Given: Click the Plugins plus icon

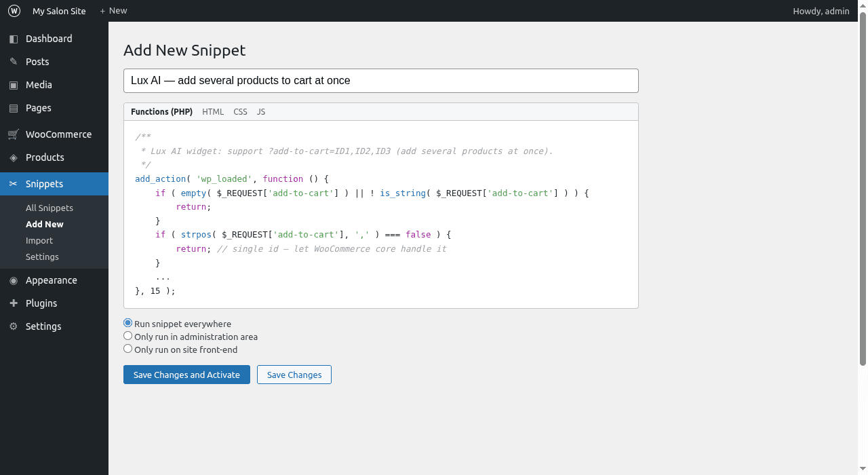Looking at the screenshot, I should (14, 303).
